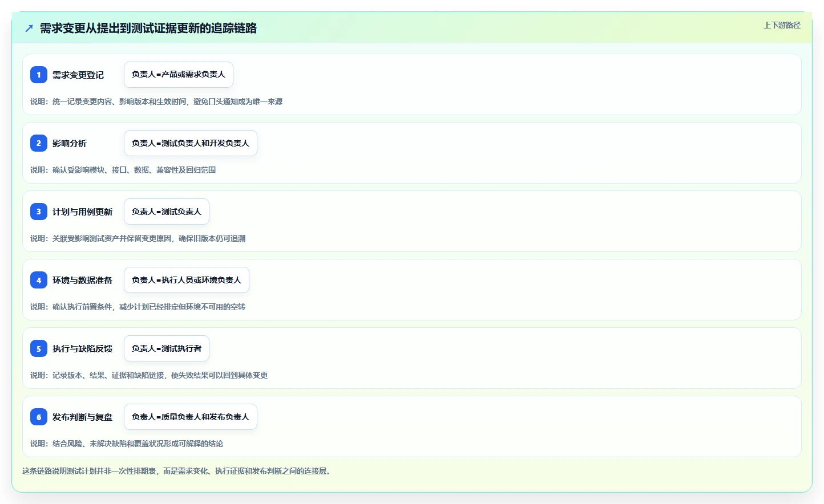This screenshot has width=824, height=504.
Task: Click the description starting 统一记录变更内容
Action: point(156,101)
